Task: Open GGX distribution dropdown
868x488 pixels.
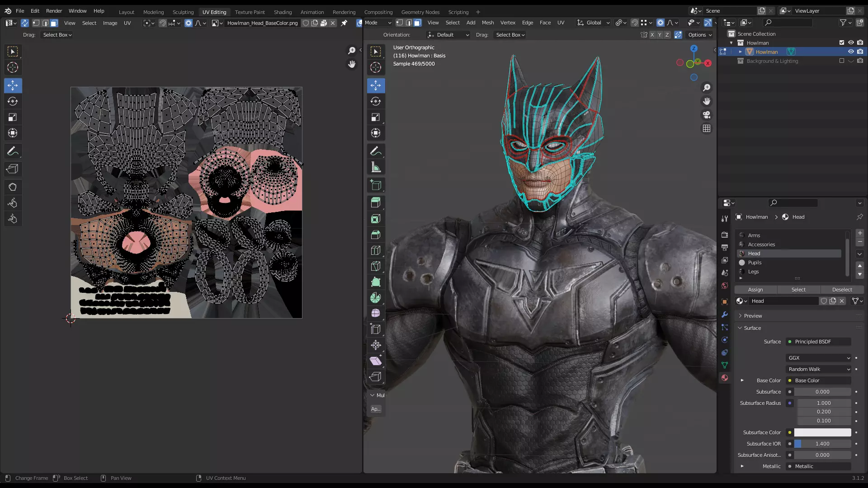Action: tap(819, 358)
